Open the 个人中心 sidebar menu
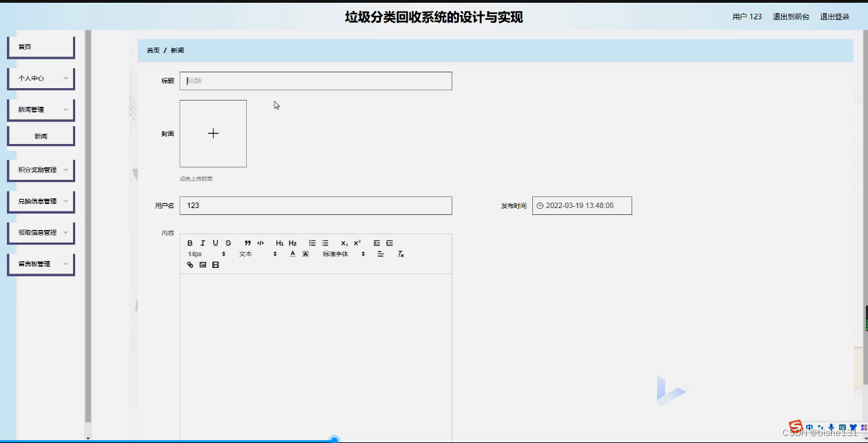The image size is (868, 443). (40, 78)
